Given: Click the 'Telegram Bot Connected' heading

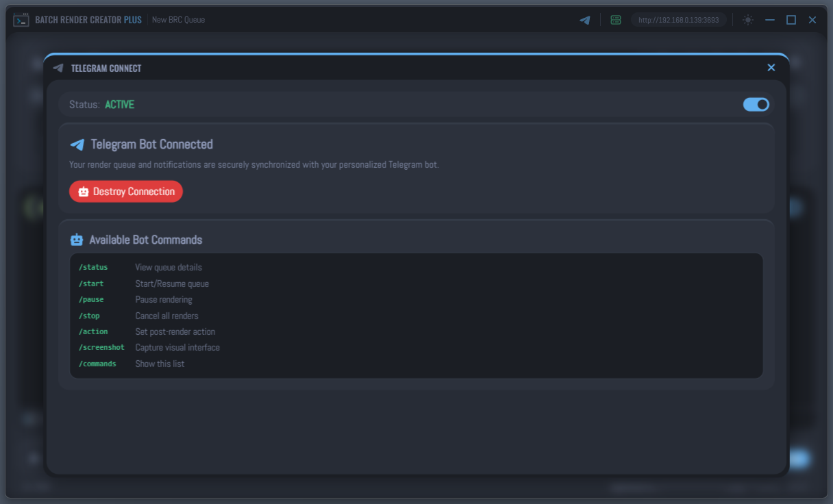Looking at the screenshot, I should pos(152,144).
